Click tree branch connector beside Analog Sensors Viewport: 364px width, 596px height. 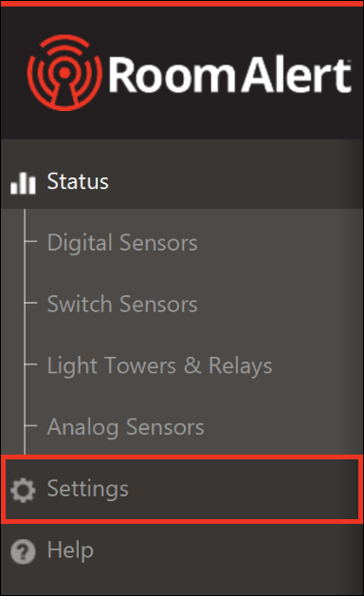[x=30, y=426]
